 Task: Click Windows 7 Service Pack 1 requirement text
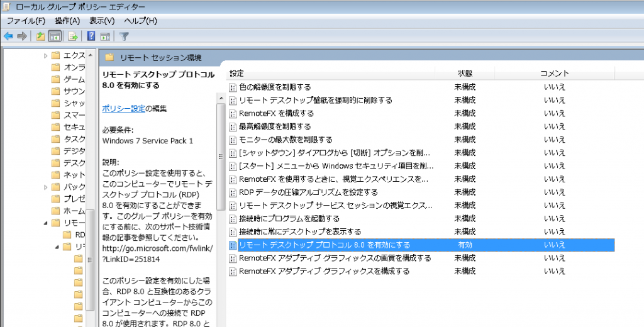(x=147, y=141)
